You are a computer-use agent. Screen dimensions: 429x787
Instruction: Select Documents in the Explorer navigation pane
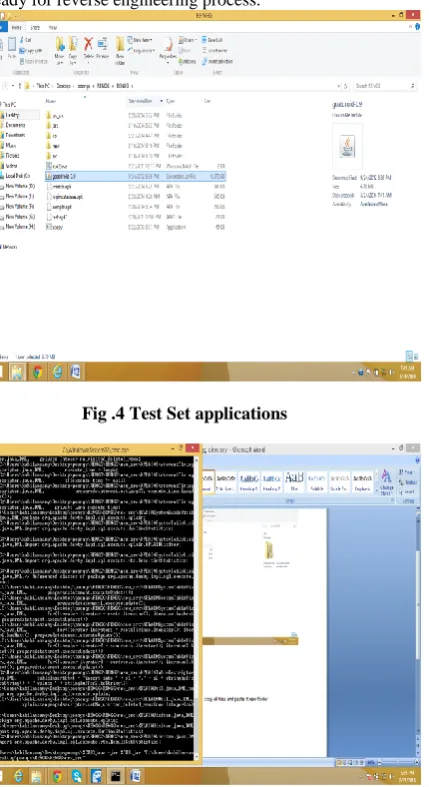coord(15,125)
